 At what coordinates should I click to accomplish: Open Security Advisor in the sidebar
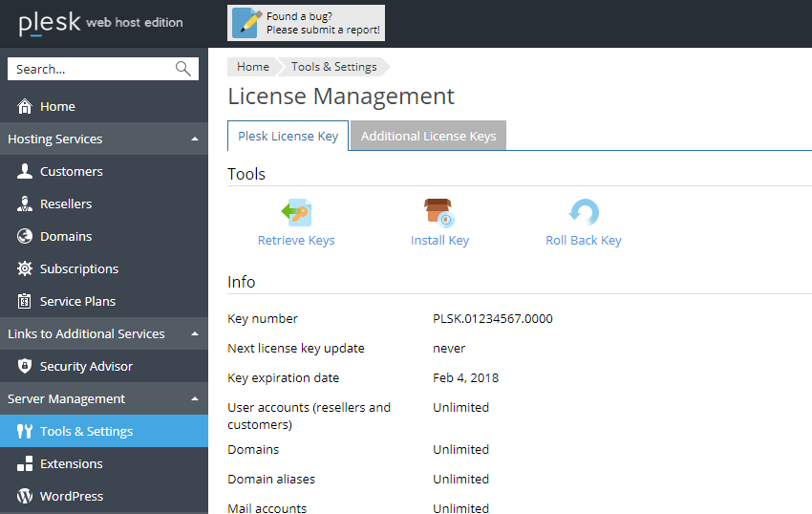86,366
